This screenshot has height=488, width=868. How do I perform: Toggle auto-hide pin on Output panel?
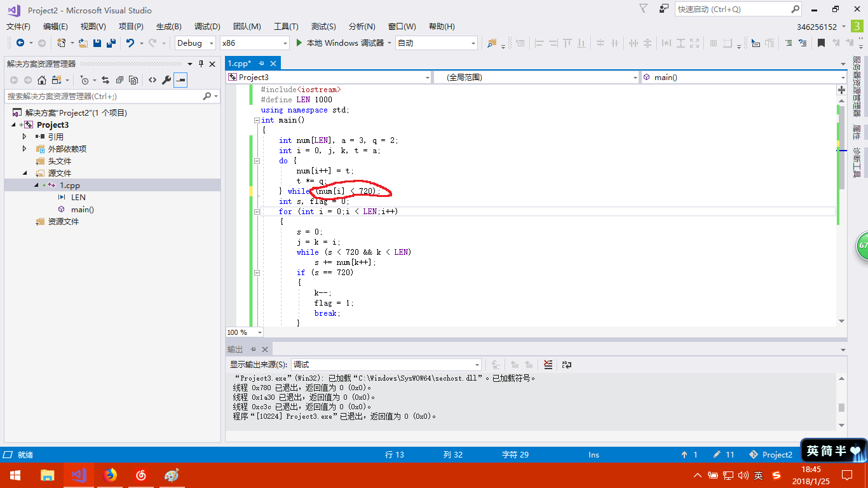click(253, 349)
